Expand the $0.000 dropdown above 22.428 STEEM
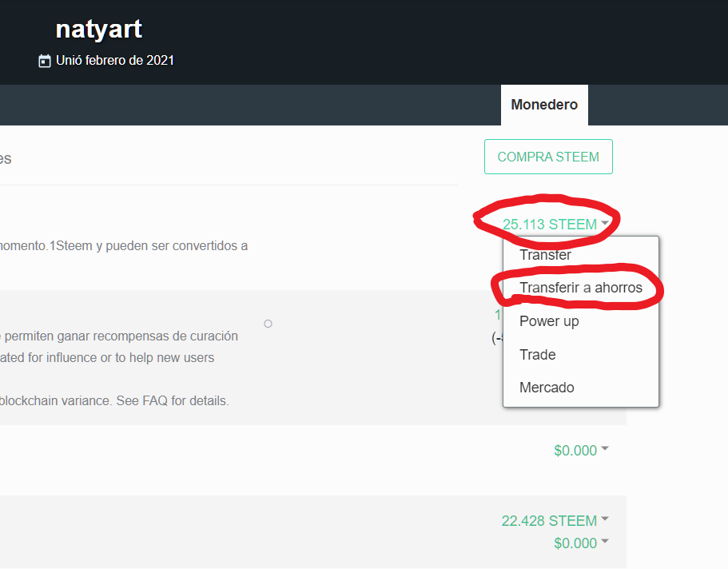 click(581, 450)
